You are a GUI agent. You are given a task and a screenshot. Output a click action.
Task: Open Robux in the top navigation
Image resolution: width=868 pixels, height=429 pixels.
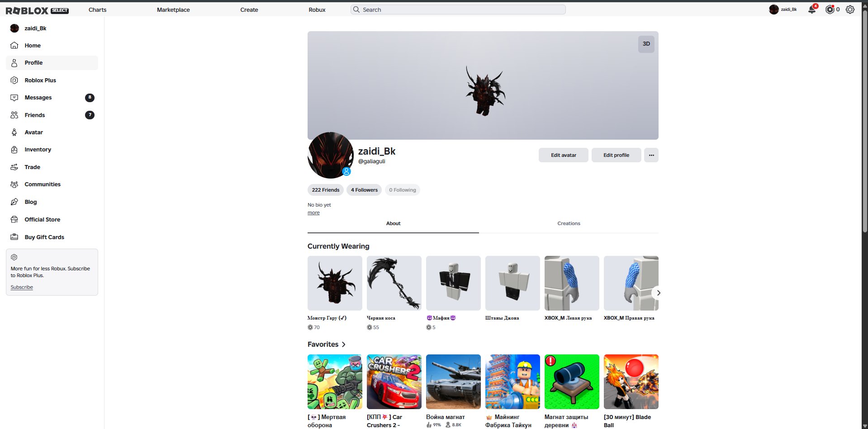coord(317,9)
